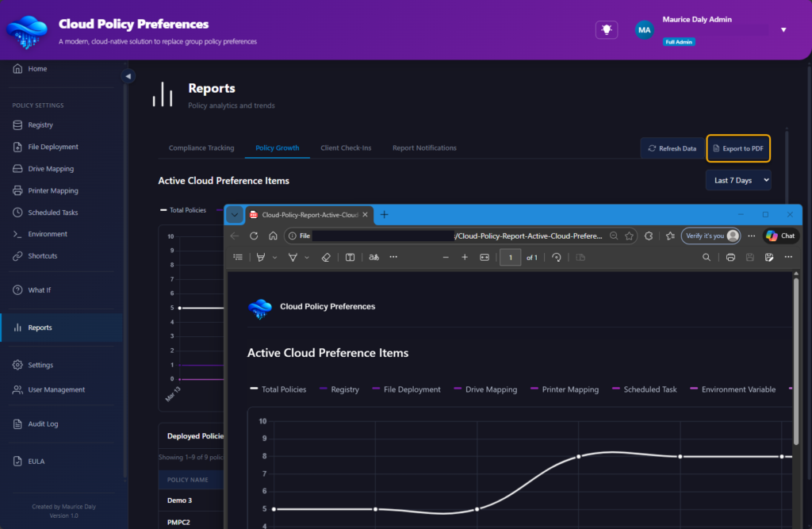Expand the browser tab list chevron
This screenshot has width=812, height=529.
(234, 214)
